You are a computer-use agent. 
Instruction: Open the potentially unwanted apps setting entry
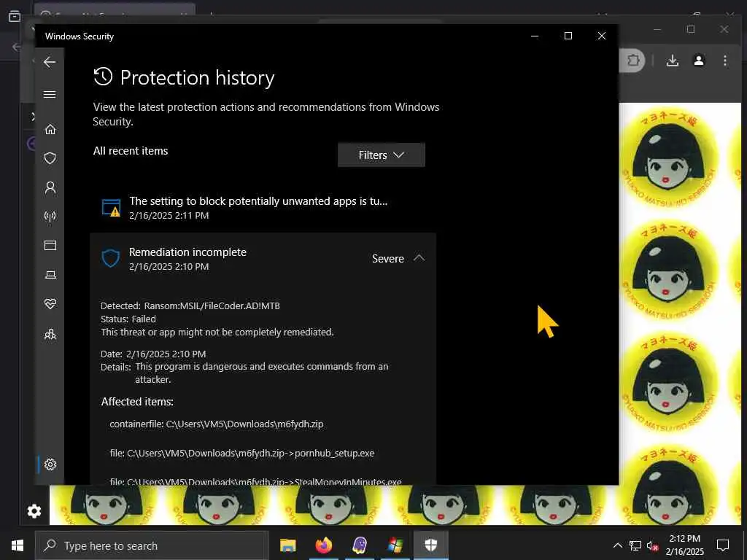(263, 208)
